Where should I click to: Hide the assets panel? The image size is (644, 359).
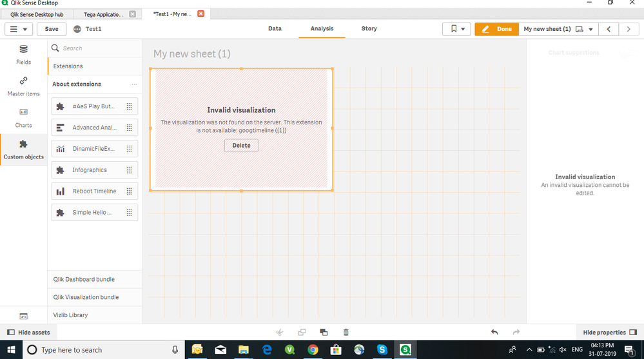(x=28, y=333)
